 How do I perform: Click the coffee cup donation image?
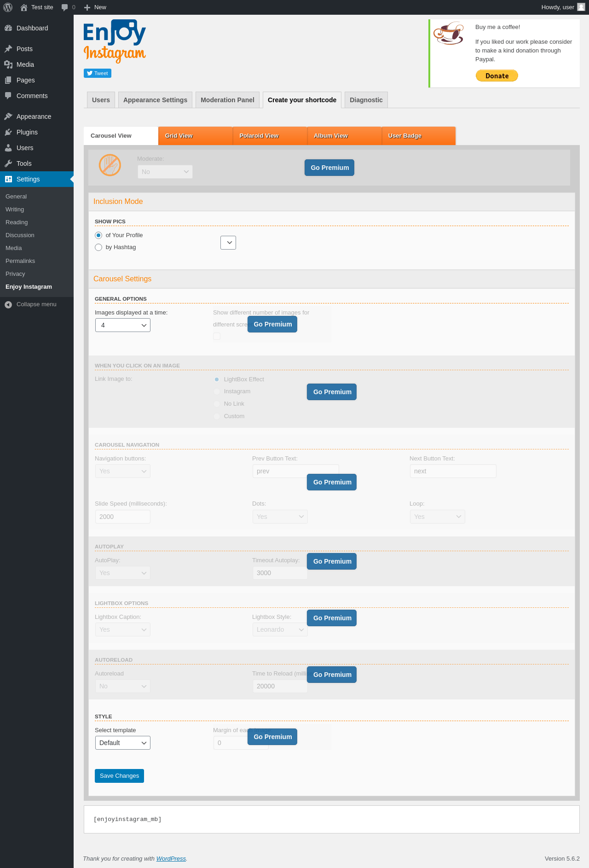click(x=449, y=33)
